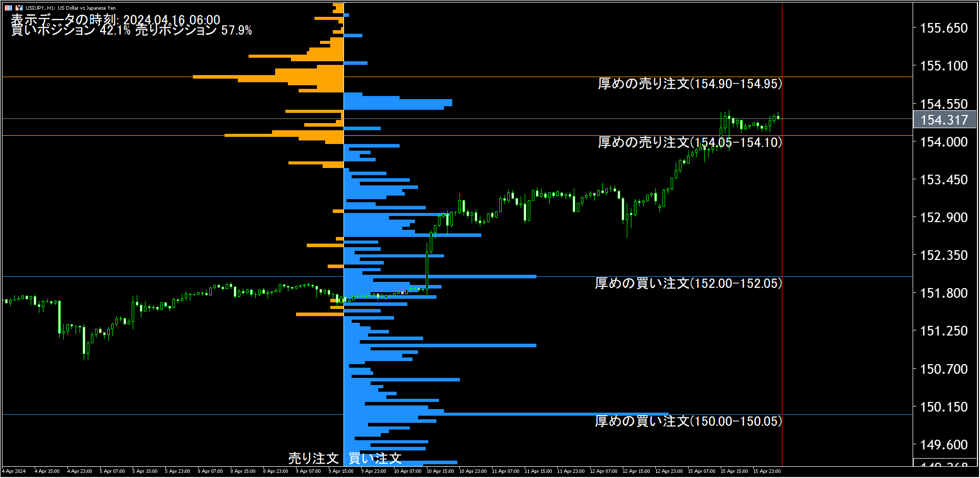Click the longest orange sell-order bar near 154.95
Screen dimensions: 980x478
coord(268,77)
